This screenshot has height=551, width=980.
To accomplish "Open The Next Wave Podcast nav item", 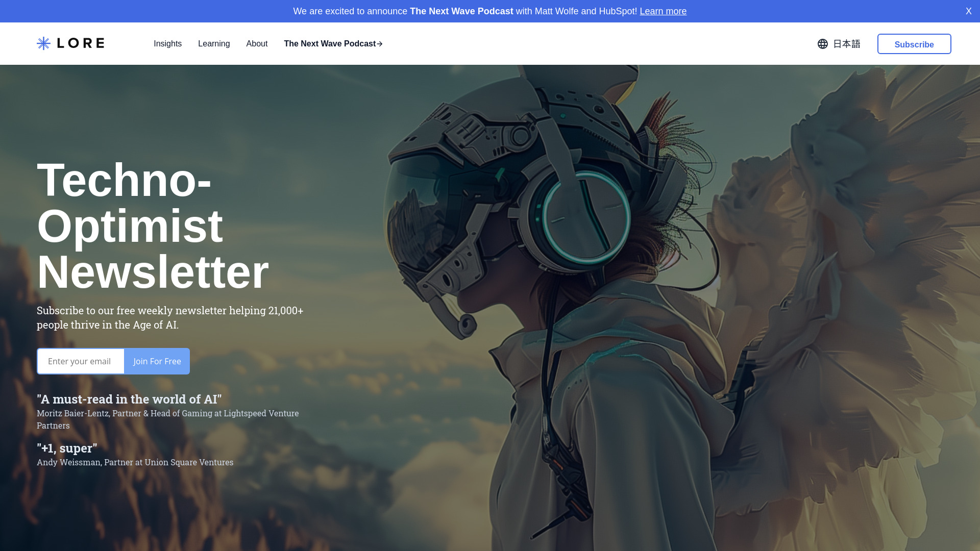I will click(x=330, y=44).
